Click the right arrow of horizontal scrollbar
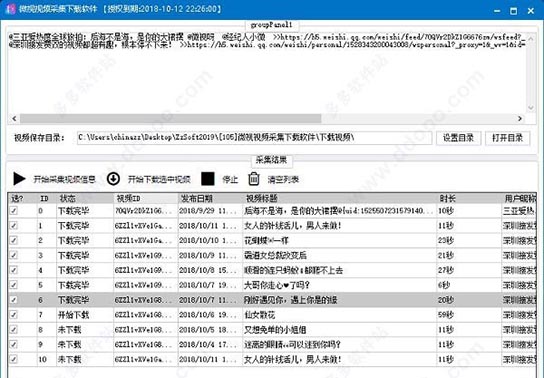The height and width of the screenshot is (378, 544). pos(520,119)
